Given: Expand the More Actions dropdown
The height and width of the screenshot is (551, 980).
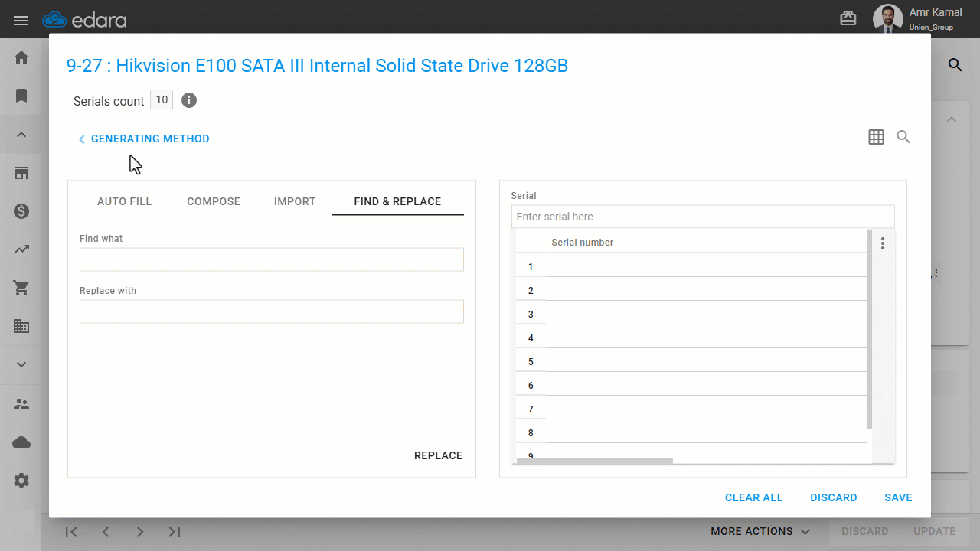Looking at the screenshot, I should pyautogui.click(x=760, y=531).
